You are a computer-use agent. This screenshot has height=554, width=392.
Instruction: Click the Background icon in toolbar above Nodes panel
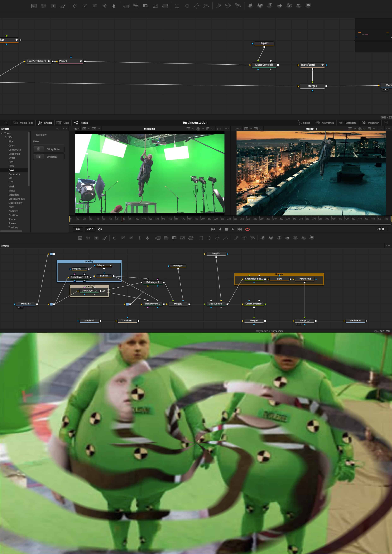tap(80, 238)
